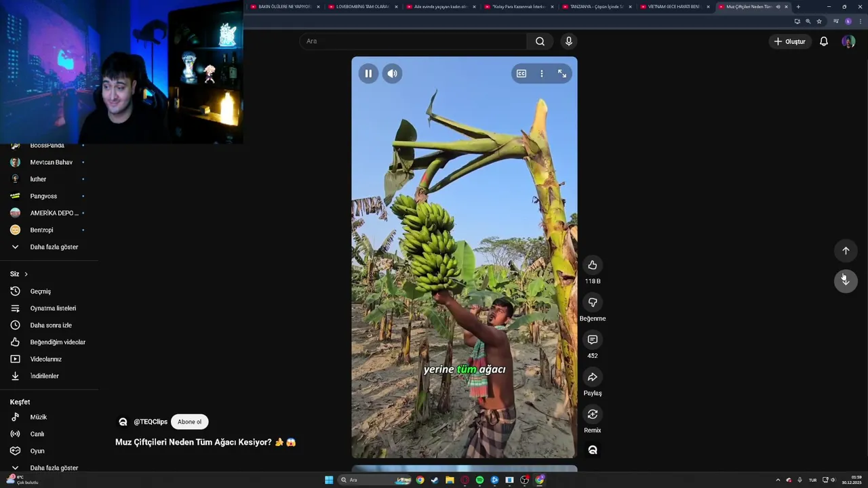Show hidden system tray icons
This screenshot has width=868, height=488.
tap(778, 480)
